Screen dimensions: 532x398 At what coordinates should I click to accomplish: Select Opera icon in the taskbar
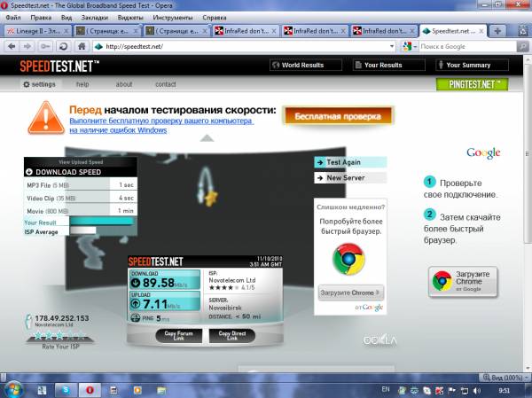coord(90,390)
